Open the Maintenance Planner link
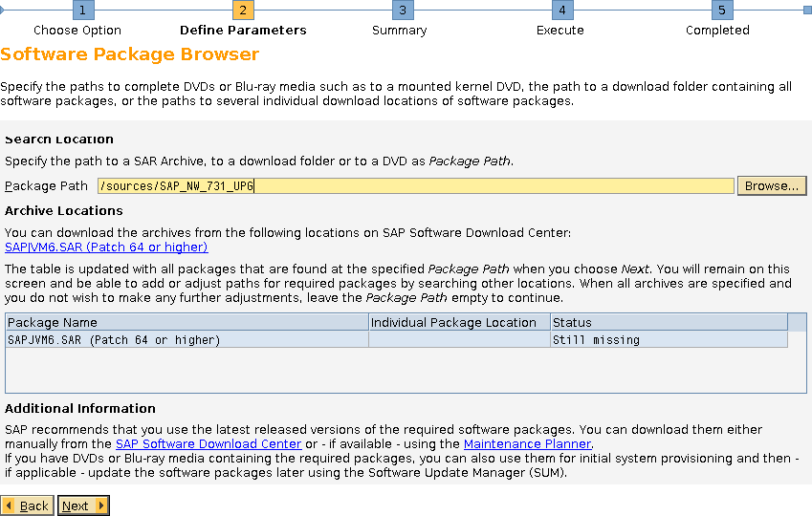812x516 pixels. point(527,443)
